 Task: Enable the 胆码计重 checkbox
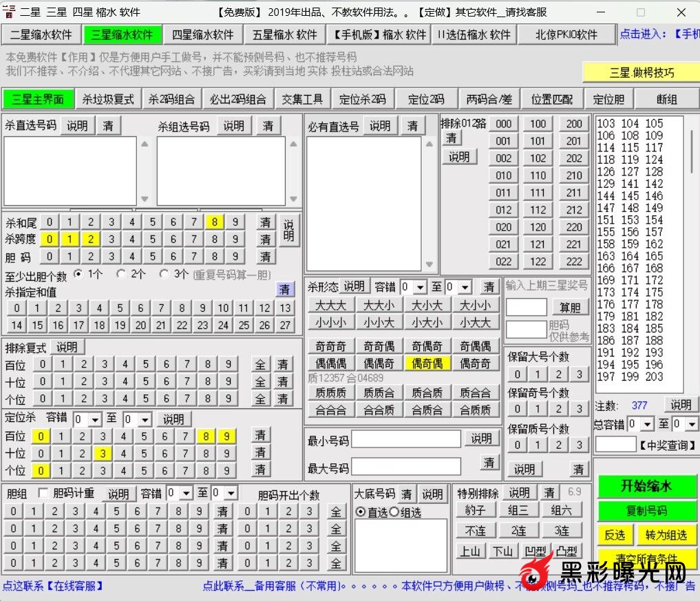coord(43,493)
